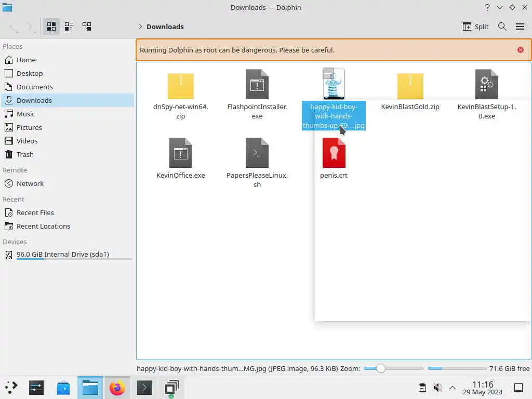The width and height of the screenshot is (532, 399).
Task: Open the KDE application launcher
Action: 11,388
